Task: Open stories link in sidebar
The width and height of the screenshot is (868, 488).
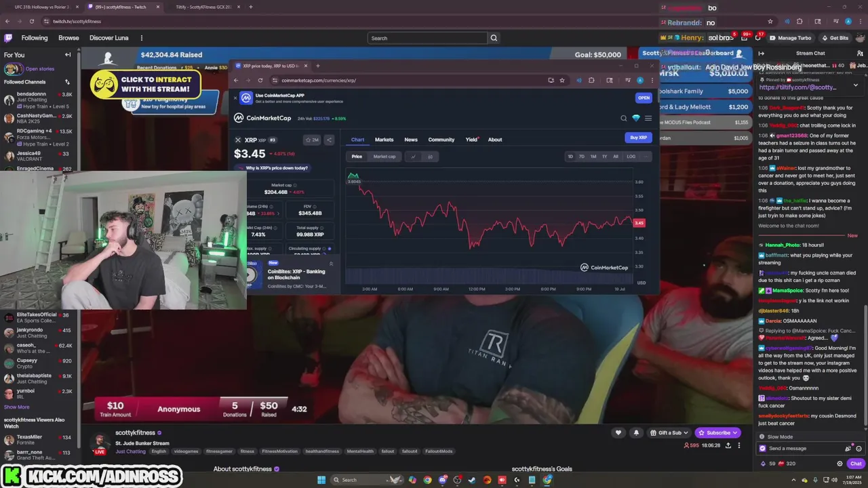Action: (39, 68)
